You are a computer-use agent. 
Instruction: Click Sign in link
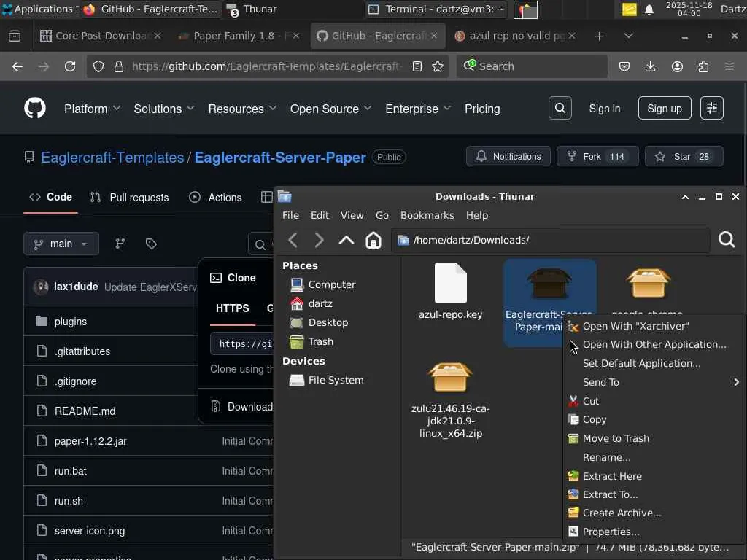pos(605,109)
